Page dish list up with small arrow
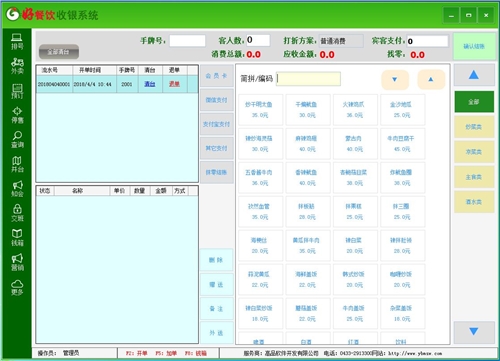The height and width of the screenshot is (361, 500). pos(431,80)
